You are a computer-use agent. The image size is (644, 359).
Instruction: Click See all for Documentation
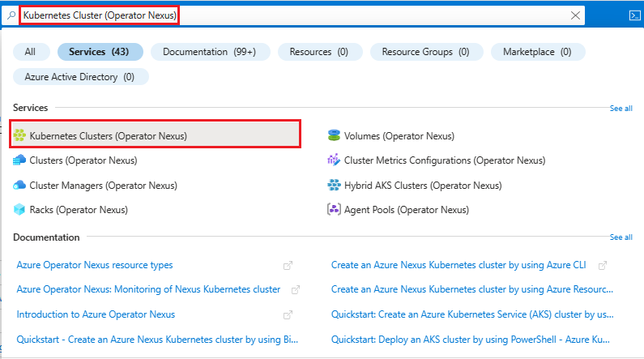point(621,237)
